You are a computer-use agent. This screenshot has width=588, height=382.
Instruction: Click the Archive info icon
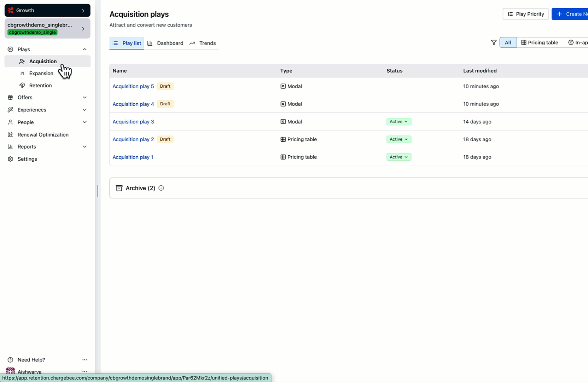coord(161,188)
